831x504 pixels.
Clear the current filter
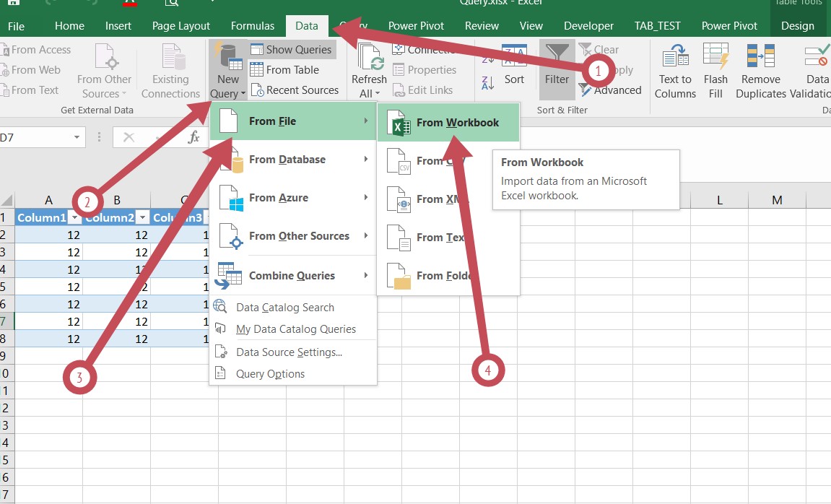pos(599,50)
